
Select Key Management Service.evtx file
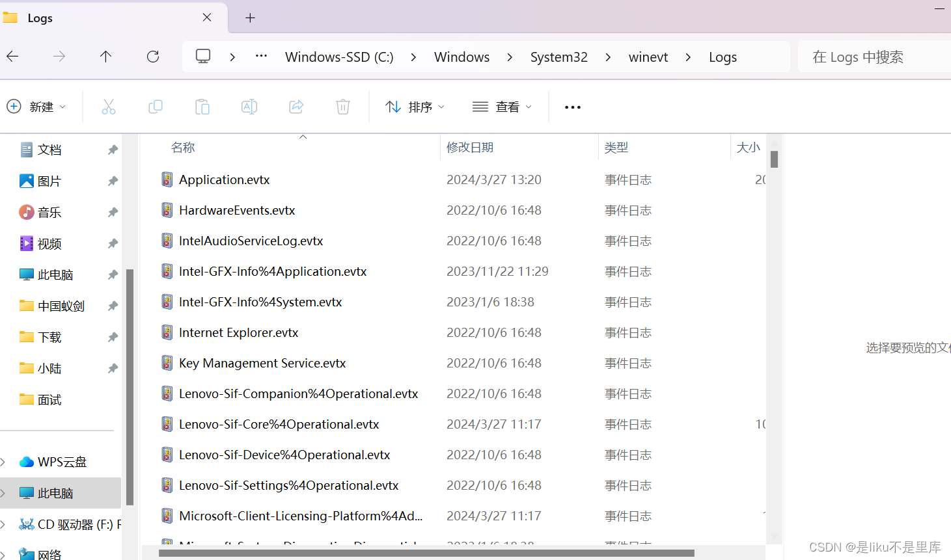(x=262, y=363)
